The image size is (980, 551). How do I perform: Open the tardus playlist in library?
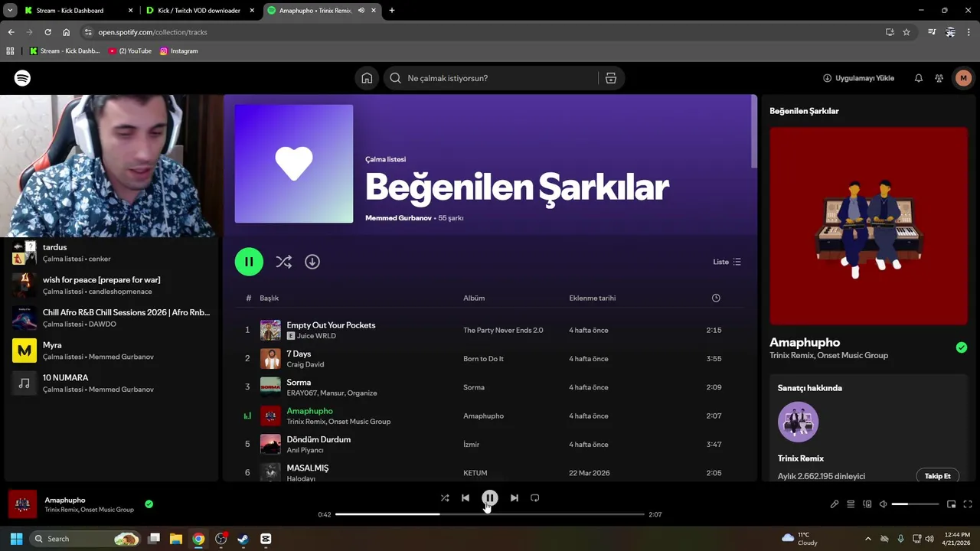pyautogui.click(x=111, y=253)
